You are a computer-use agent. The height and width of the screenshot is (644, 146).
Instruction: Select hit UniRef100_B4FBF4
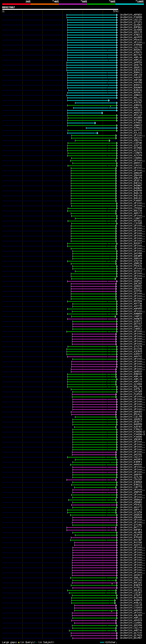point(131,530)
